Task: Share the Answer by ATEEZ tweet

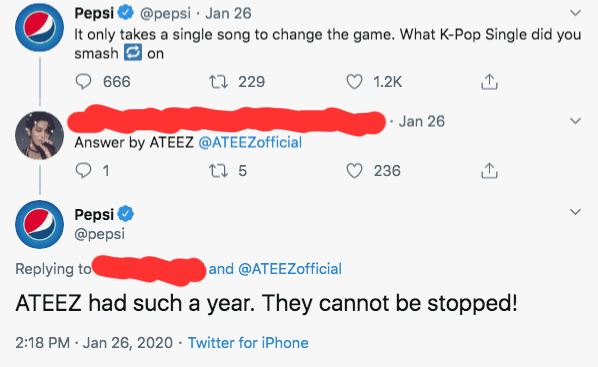Action: (489, 171)
